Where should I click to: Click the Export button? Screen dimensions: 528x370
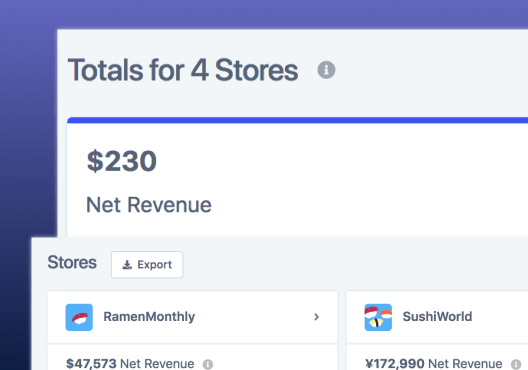point(147,265)
